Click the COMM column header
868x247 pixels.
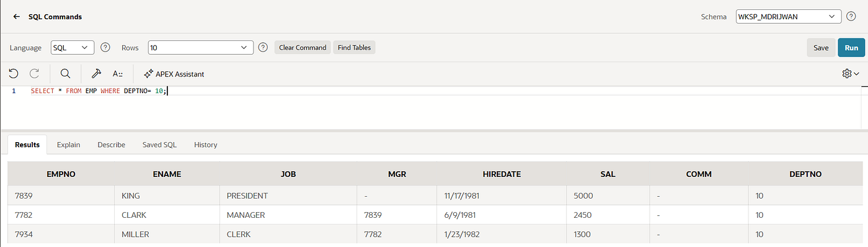click(699, 174)
